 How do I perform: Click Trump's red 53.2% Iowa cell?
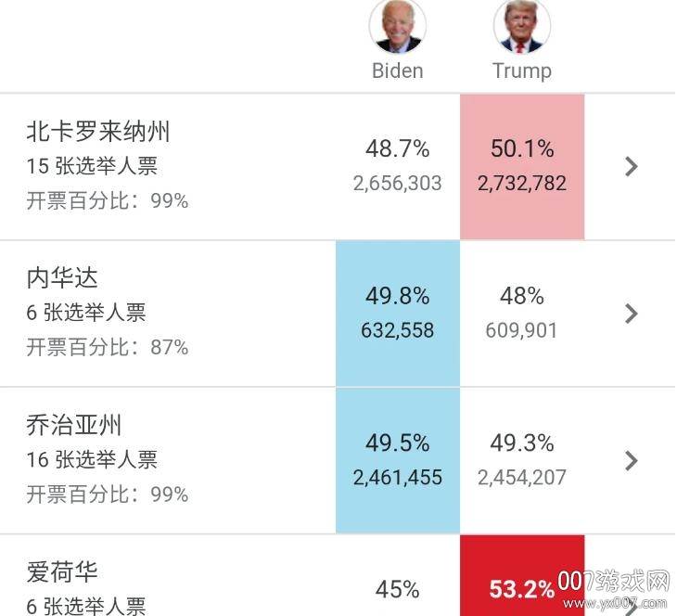point(522,588)
